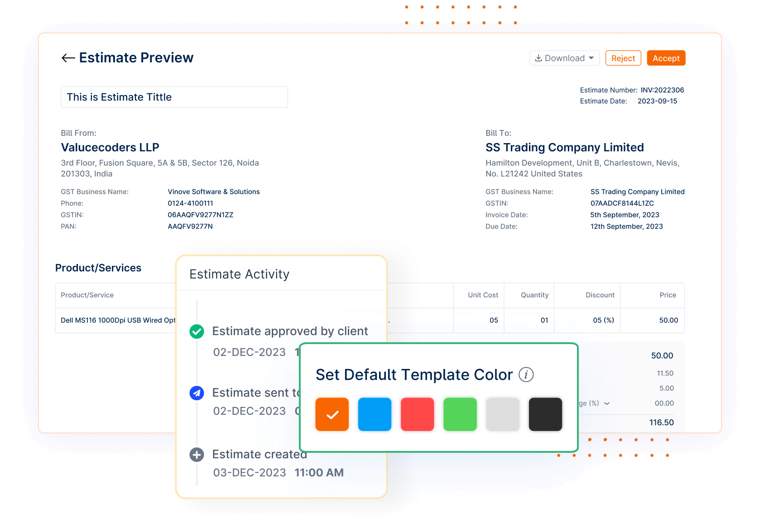Click the Estimate approved by client entry
Screen dimensions: 759x532
click(290, 331)
